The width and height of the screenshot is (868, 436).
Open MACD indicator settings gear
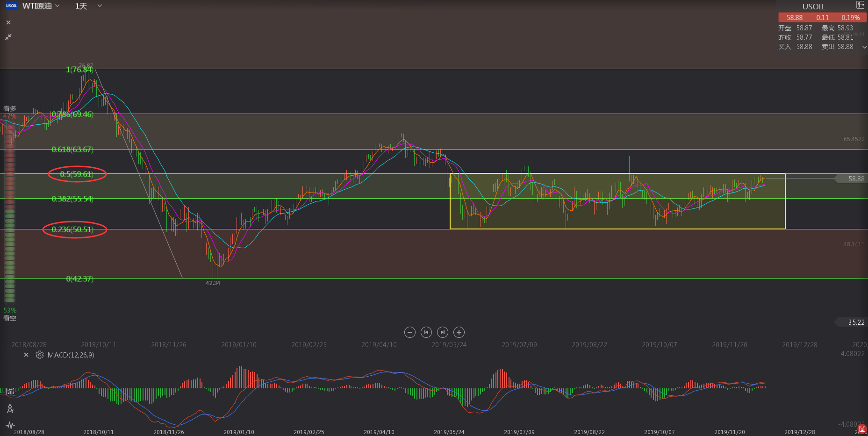coord(40,355)
